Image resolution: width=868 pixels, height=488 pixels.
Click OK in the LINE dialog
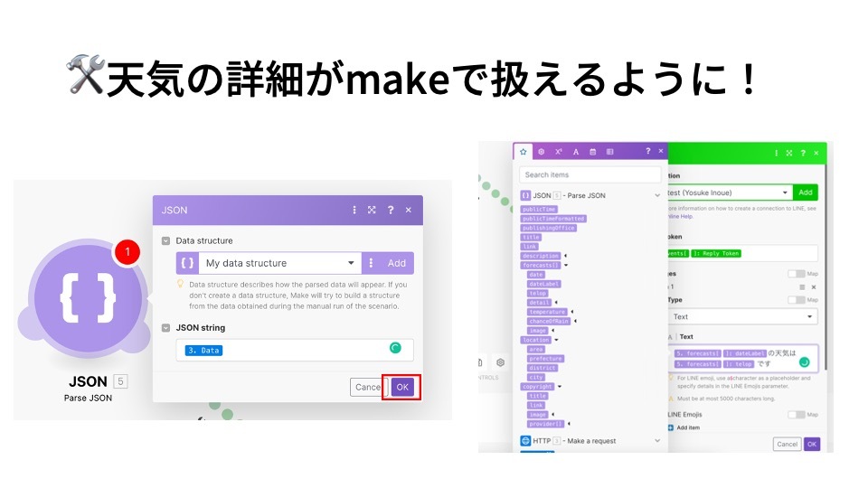[812, 444]
